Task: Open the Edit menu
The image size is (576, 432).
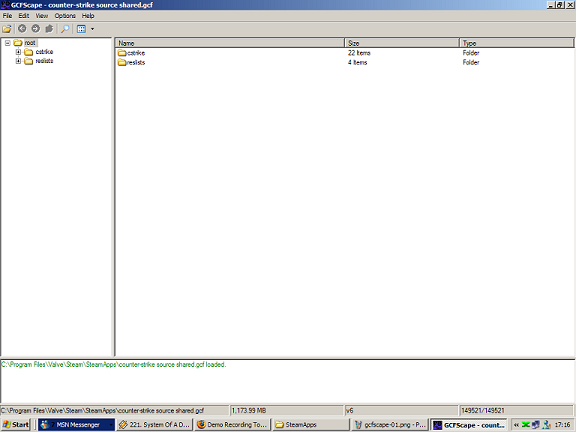Action: click(x=24, y=16)
